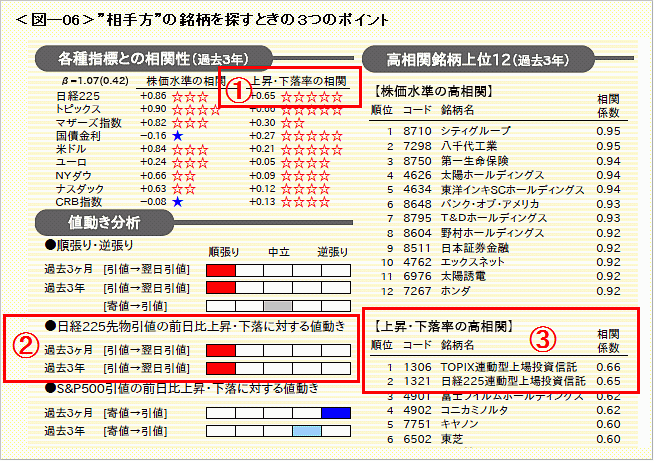This screenshot has height=461, width=654.
Task: Select the 各種指標との相関性 section header
Action: [x=153, y=59]
